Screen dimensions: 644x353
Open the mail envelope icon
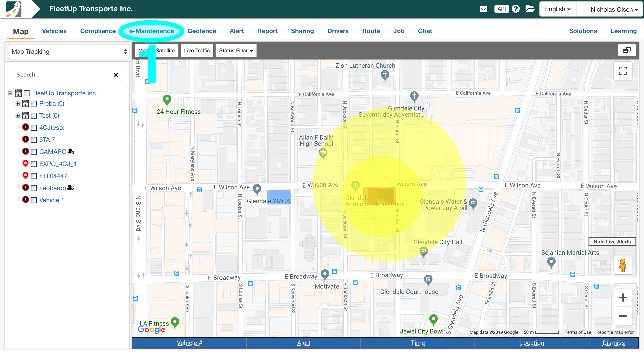click(483, 9)
